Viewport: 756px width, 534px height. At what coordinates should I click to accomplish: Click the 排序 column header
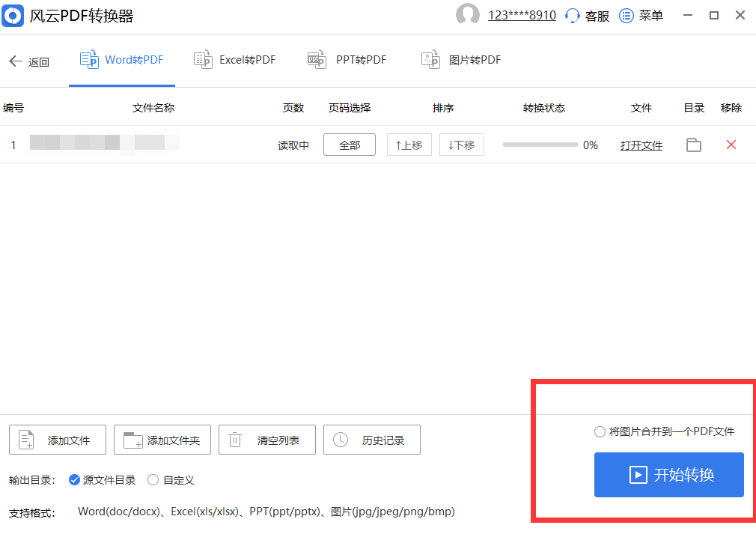point(443,108)
